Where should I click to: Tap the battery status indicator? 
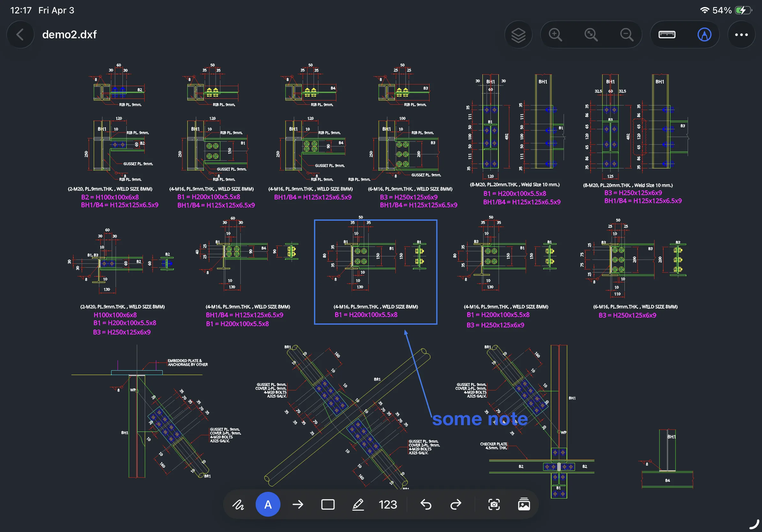click(743, 10)
